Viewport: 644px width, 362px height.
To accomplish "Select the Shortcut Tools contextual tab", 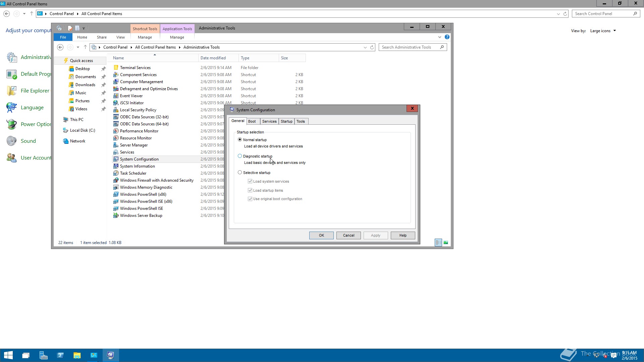I will (145, 29).
